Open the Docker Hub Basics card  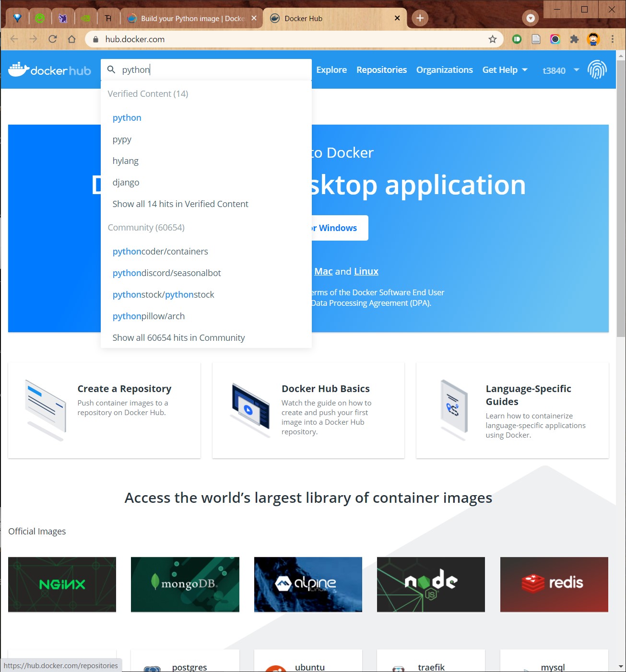pos(308,410)
